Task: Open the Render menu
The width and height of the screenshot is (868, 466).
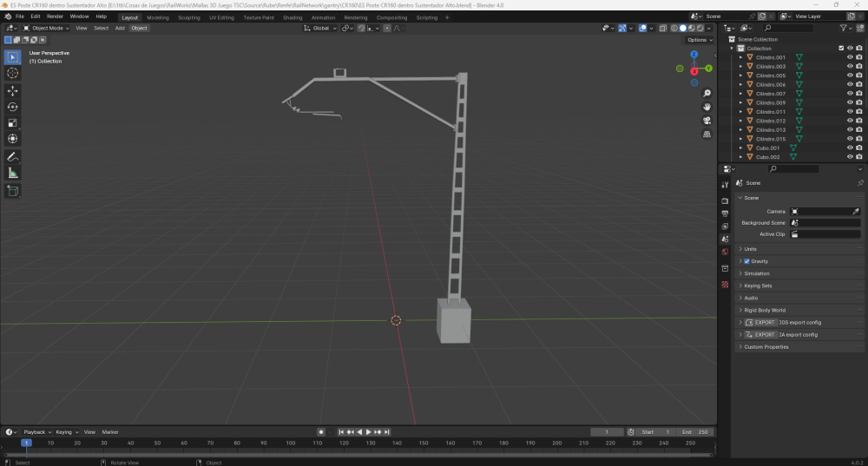Action: pos(55,16)
